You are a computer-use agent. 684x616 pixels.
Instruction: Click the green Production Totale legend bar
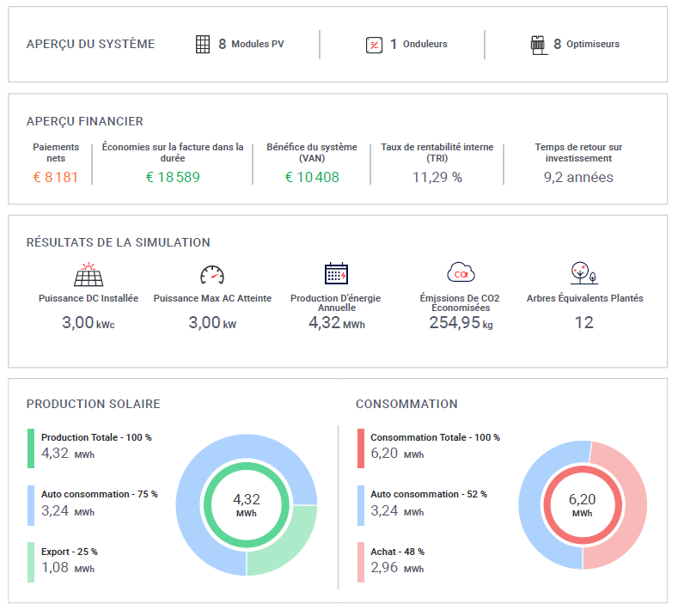[31, 448]
